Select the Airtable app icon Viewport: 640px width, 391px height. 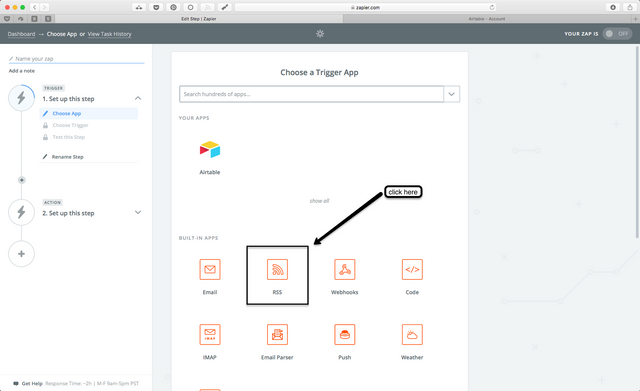coord(210,150)
